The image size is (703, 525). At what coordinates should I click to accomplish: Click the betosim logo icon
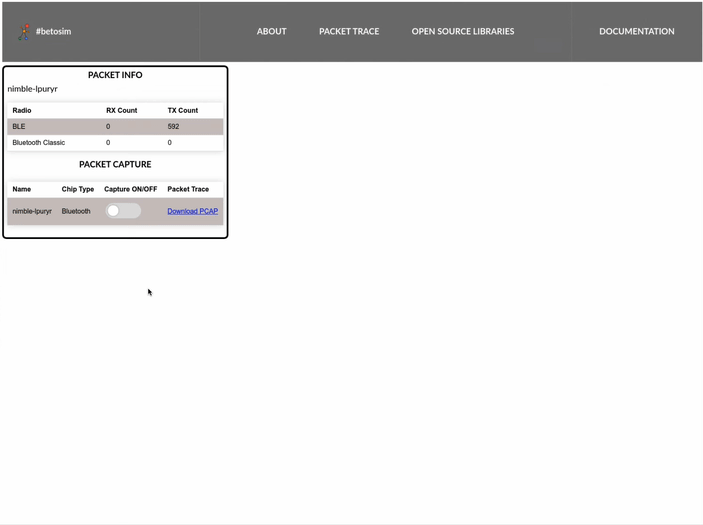[24, 32]
